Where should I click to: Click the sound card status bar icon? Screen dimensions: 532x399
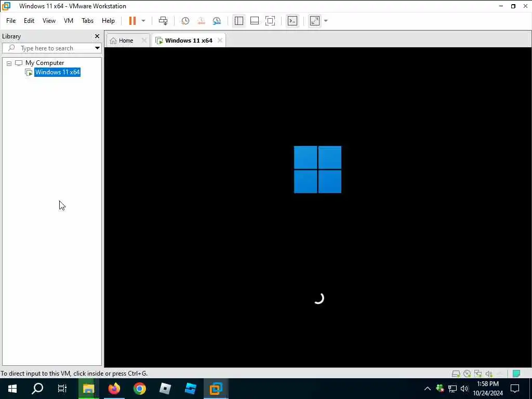489,374
